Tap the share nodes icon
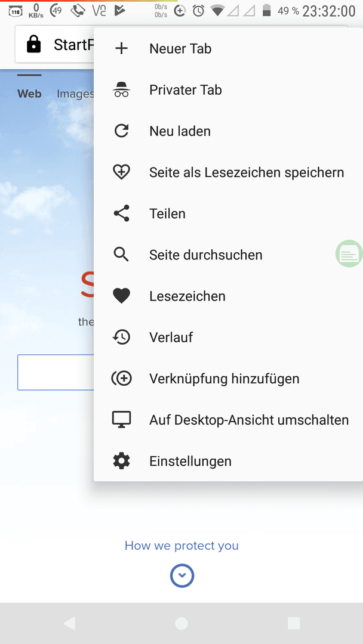The image size is (363, 644). click(121, 213)
